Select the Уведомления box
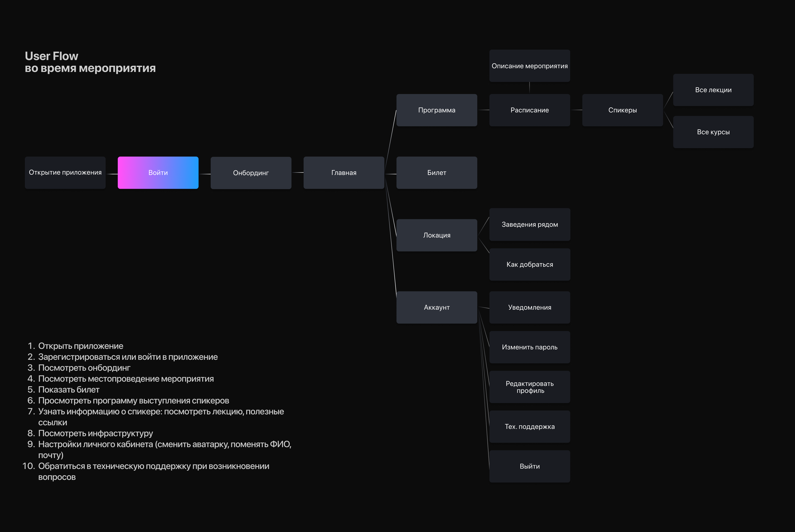This screenshot has height=532, width=795. pyautogui.click(x=529, y=307)
